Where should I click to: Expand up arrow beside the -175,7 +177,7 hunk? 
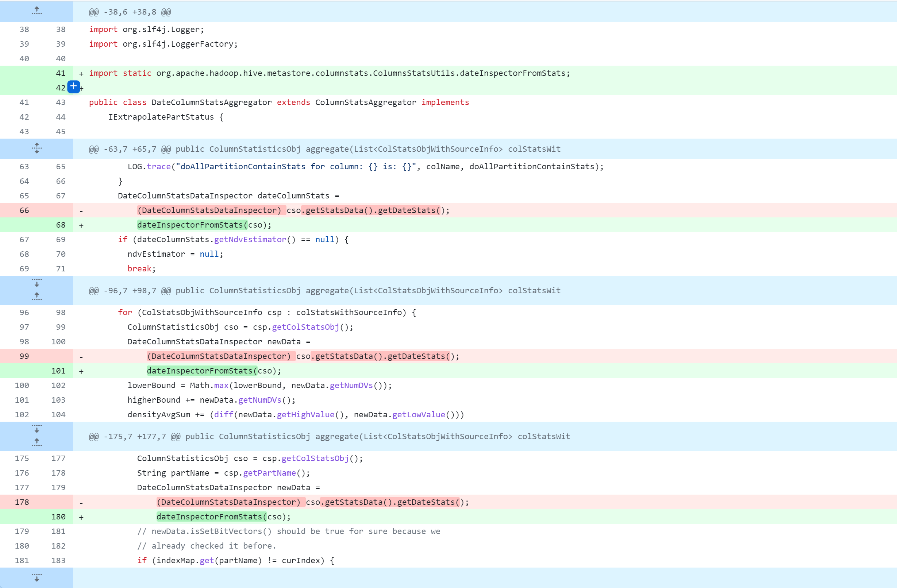click(36, 442)
